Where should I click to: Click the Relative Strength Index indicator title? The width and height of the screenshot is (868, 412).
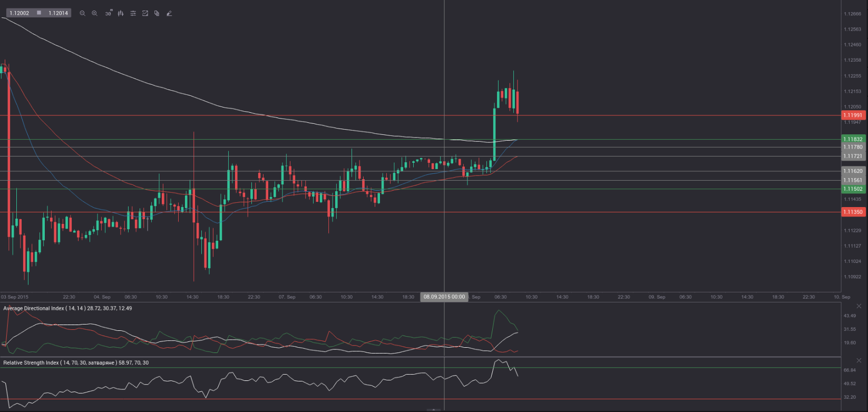tap(75, 363)
